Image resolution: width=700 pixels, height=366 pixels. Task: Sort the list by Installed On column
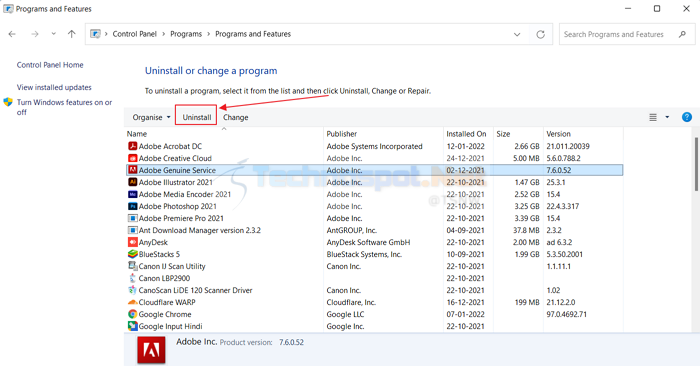tap(468, 133)
